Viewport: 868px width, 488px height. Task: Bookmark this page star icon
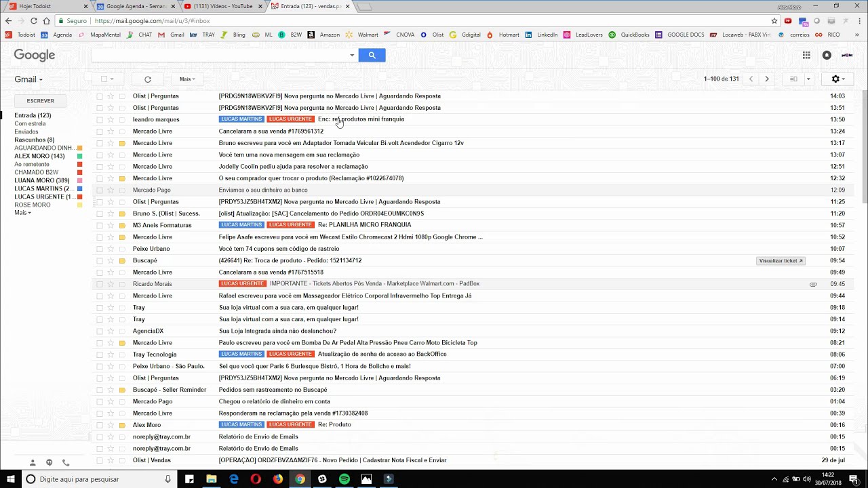point(774,21)
